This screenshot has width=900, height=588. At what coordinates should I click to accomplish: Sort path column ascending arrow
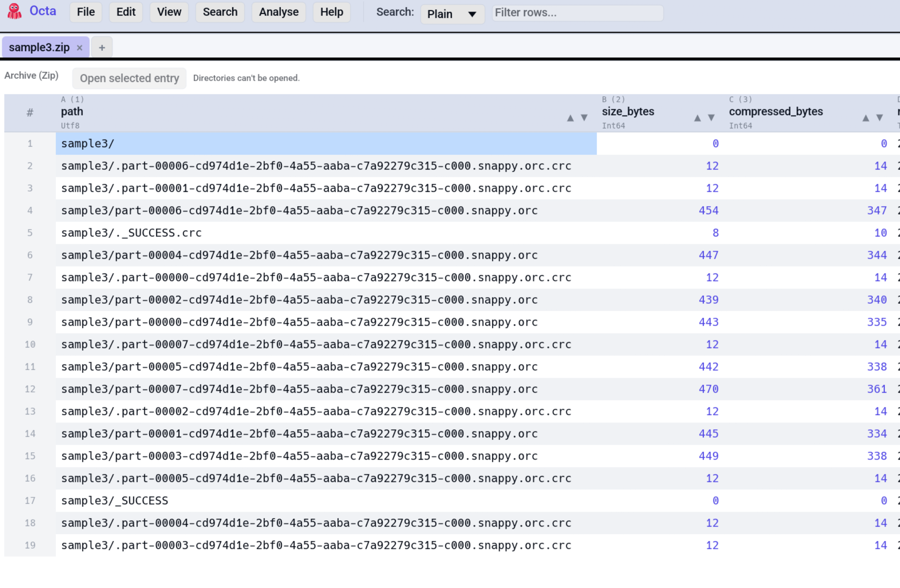pos(570,118)
